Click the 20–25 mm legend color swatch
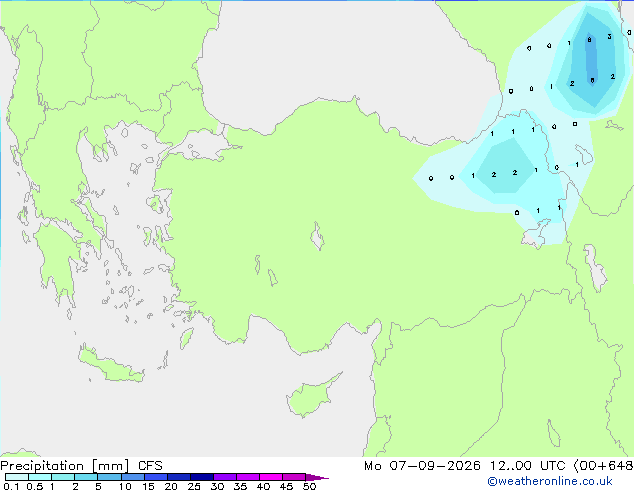 click(x=179, y=477)
